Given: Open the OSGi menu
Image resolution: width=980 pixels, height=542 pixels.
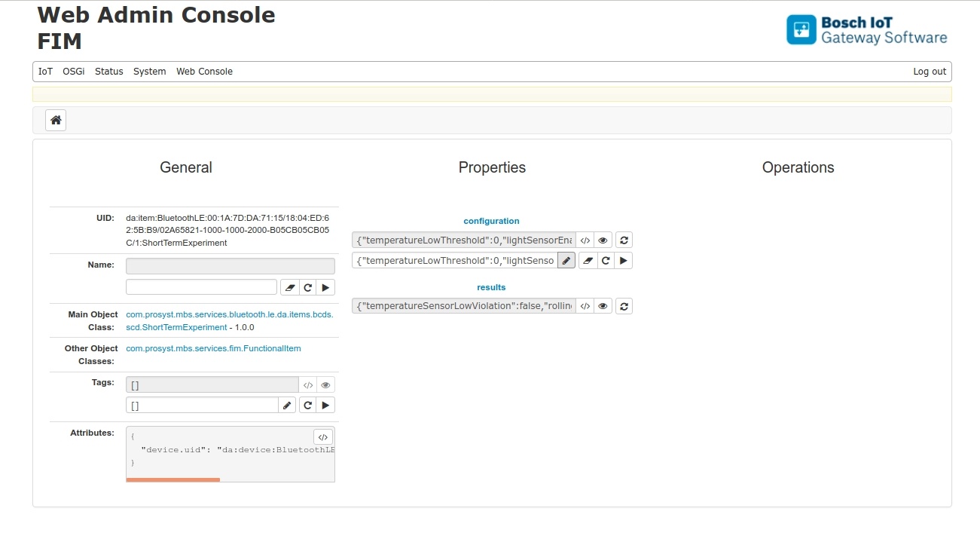Looking at the screenshot, I should (74, 72).
